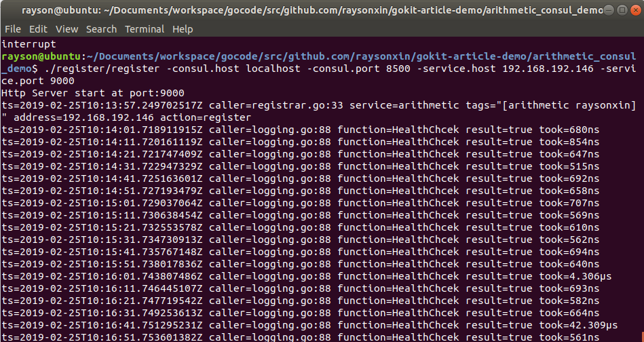Click the 'interrupt' line in terminal
Screen dimensions: 644x342
point(29,44)
